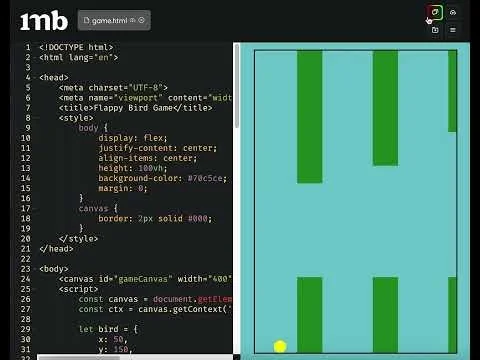This screenshot has height=360, width=480.
Task: Select the game.html file tab
Action: point(114,20)
